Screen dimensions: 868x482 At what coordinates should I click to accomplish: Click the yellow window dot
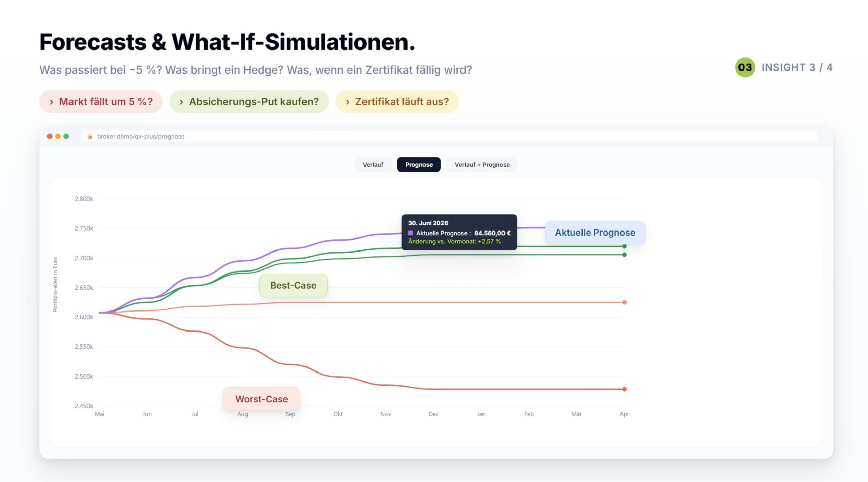pyautogui.click(x=58, y=136)
